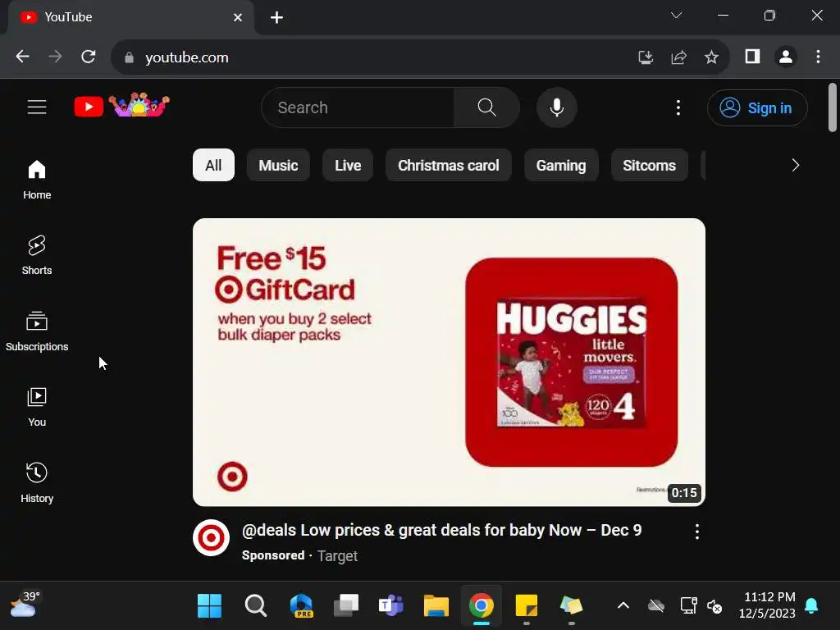Open YouTube settings three-dot menu
Image resolution: width=840 pixels, height=630 pixels.
click(678, 107)
